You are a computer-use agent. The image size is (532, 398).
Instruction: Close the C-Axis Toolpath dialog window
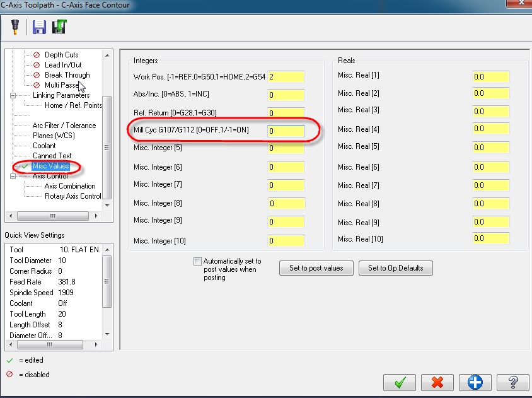click(x=521, y=3)
